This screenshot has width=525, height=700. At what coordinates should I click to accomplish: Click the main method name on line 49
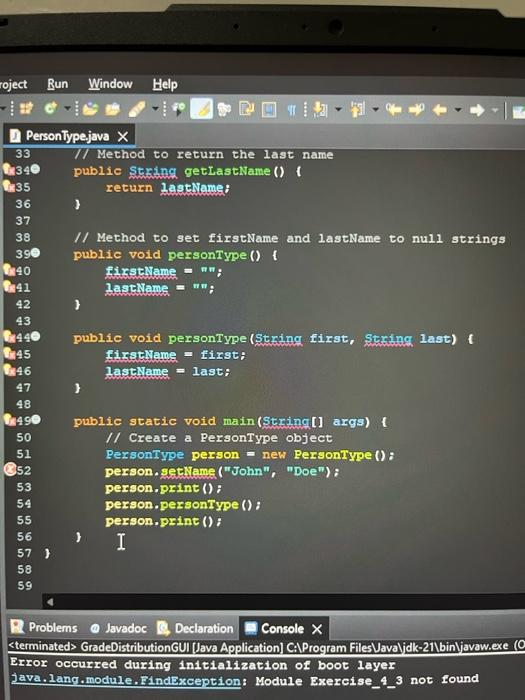click(239, 421)
